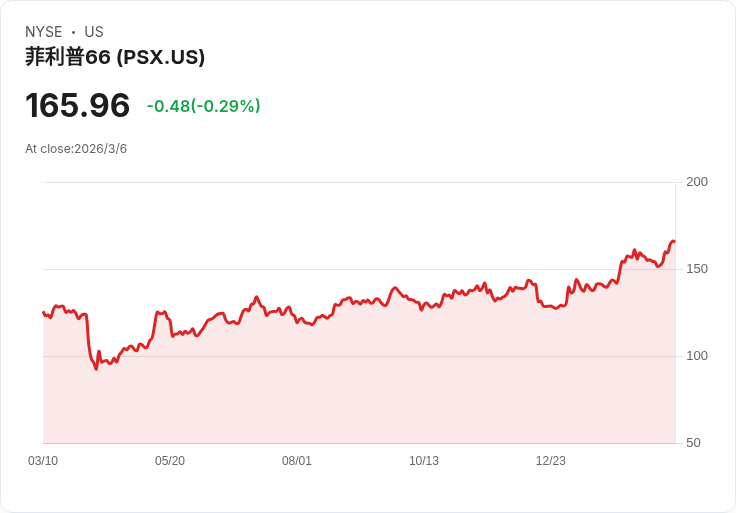The height and width of the screenshot is (513, 736).
Task: Click the 100 y-axis price label
Action: click(696, 356)
